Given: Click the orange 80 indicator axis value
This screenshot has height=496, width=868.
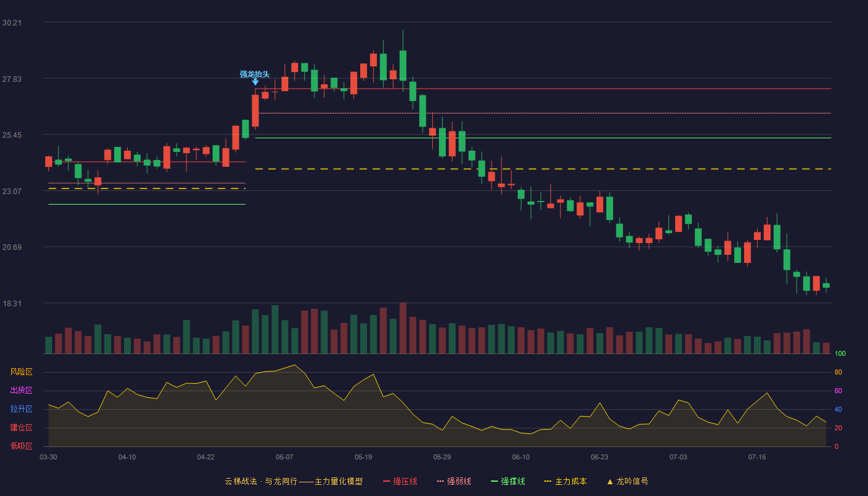Looking at the screenshot, I should pyautogui.click(x=838, y=372).
